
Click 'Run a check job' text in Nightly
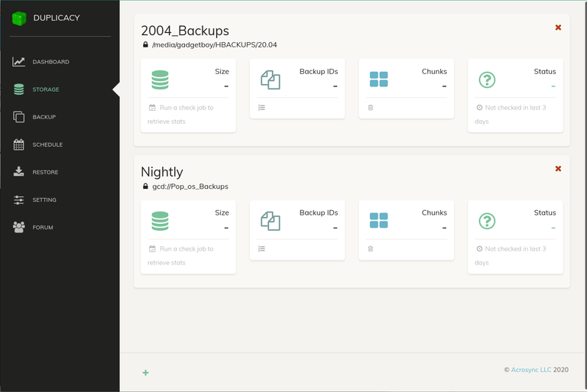(186, 249)
